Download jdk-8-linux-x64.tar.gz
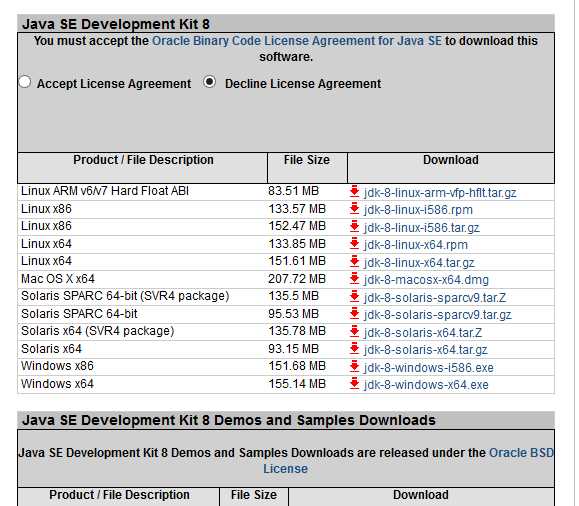Image resolution: width=579 pixels, height=506 pixels. click(x=419, y=263)
